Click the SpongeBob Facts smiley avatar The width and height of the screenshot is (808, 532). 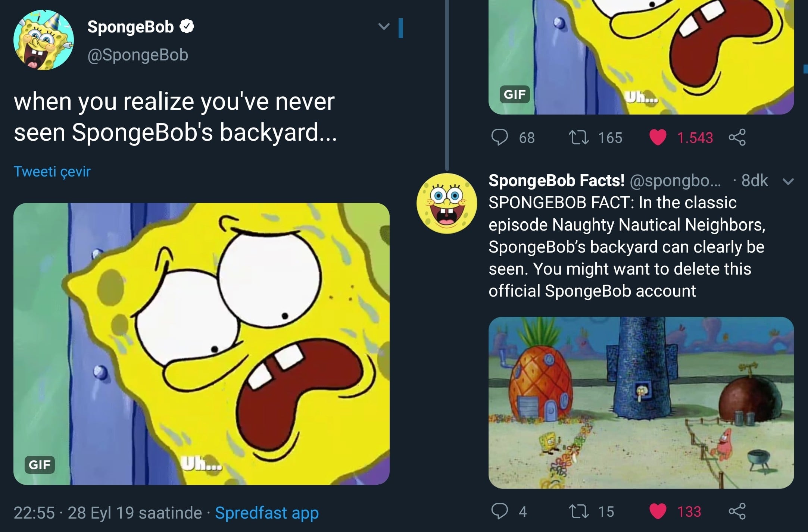coord(447,203)
